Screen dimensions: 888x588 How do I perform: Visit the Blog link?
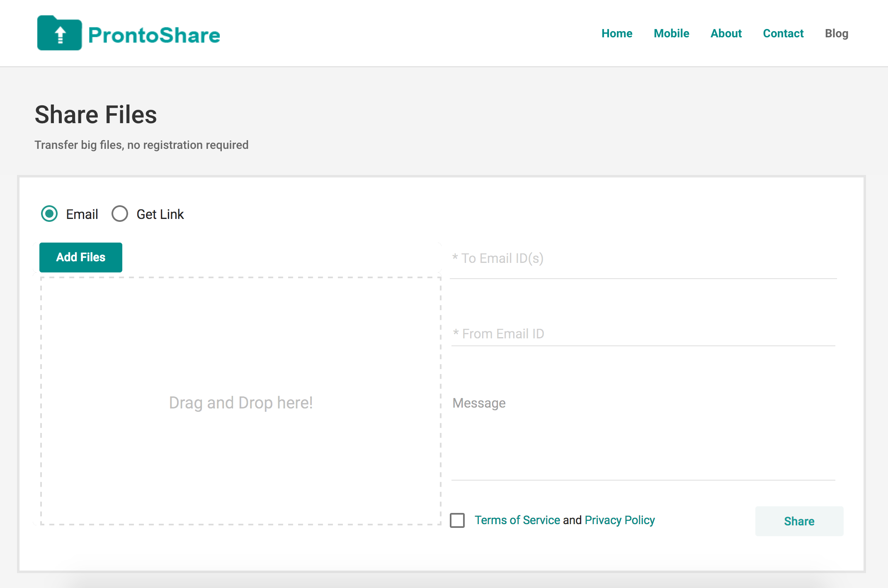point(837,34)
